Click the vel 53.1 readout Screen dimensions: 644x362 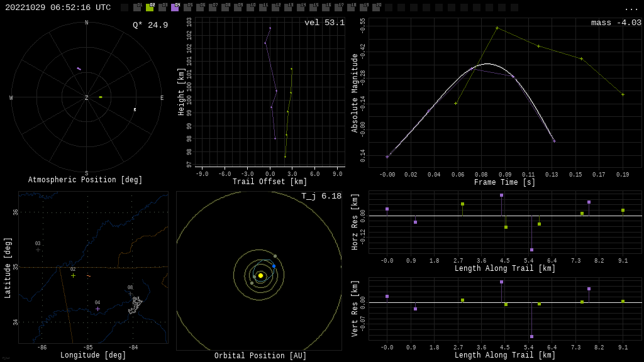(x=324, y=23)
